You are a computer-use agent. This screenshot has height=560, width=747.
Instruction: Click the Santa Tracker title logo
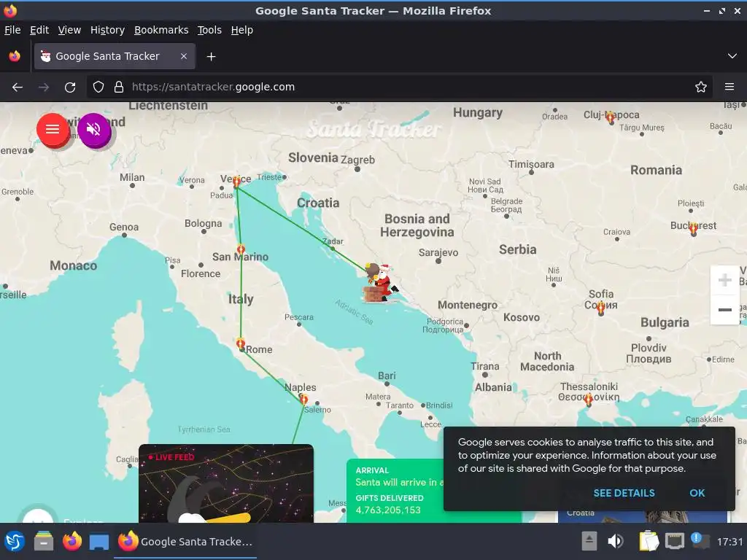[x=374, y=129]
